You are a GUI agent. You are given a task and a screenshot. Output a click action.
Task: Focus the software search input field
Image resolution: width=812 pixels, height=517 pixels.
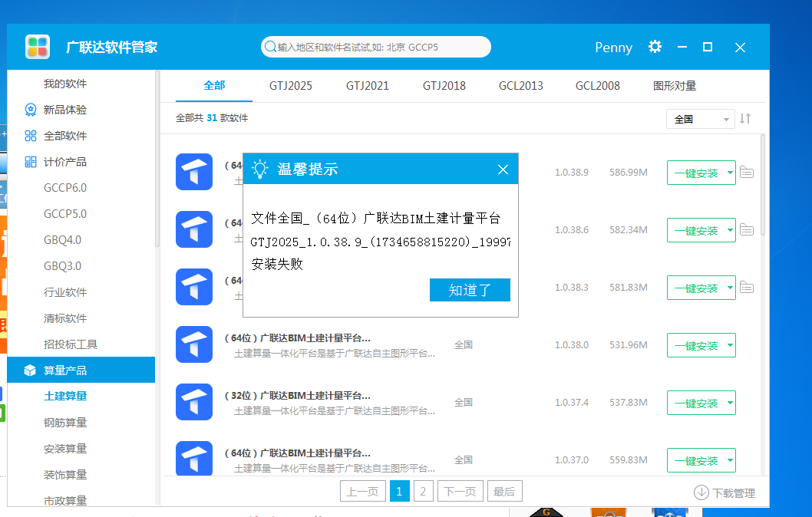375,47
